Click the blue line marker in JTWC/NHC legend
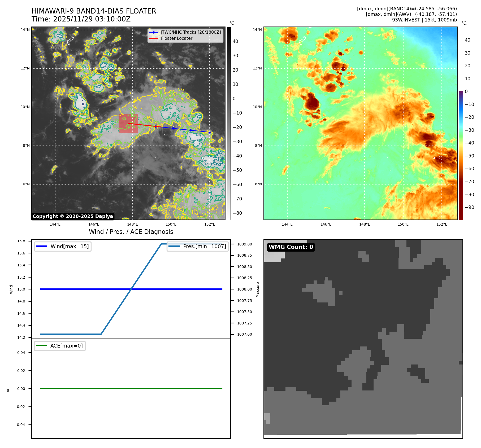Screen dimensions: 481x448 (x=154, y=32)
